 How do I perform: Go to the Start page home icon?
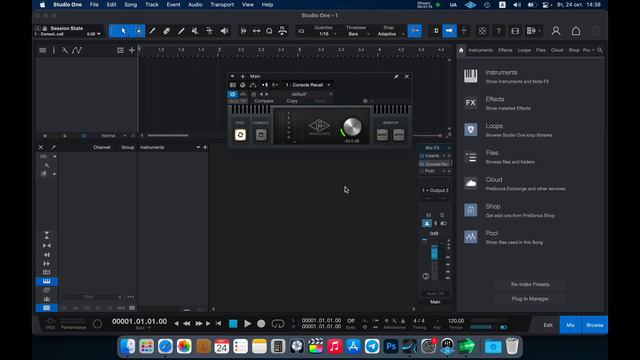click(x=576, y=31)
